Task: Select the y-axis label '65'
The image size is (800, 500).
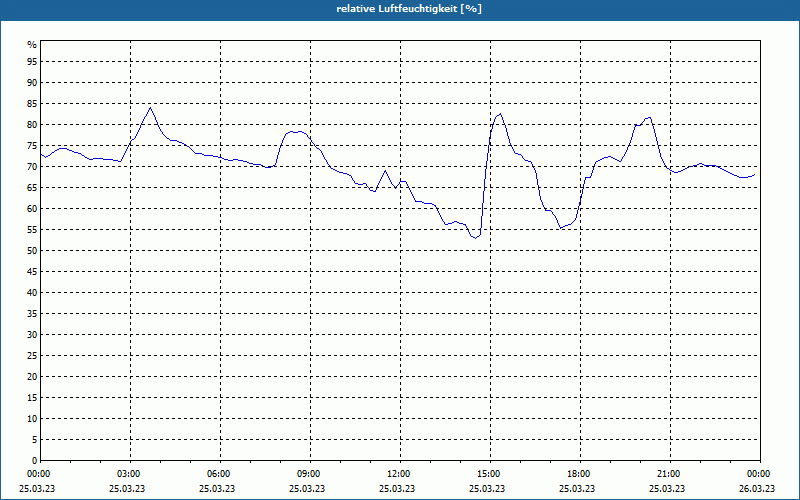Action: tap(32, 188)
